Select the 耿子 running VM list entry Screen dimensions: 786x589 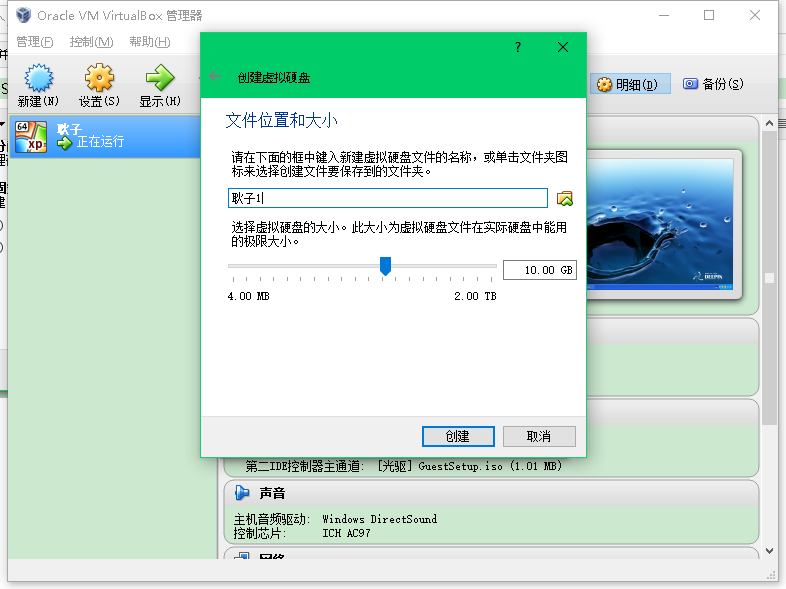(105, 136)
